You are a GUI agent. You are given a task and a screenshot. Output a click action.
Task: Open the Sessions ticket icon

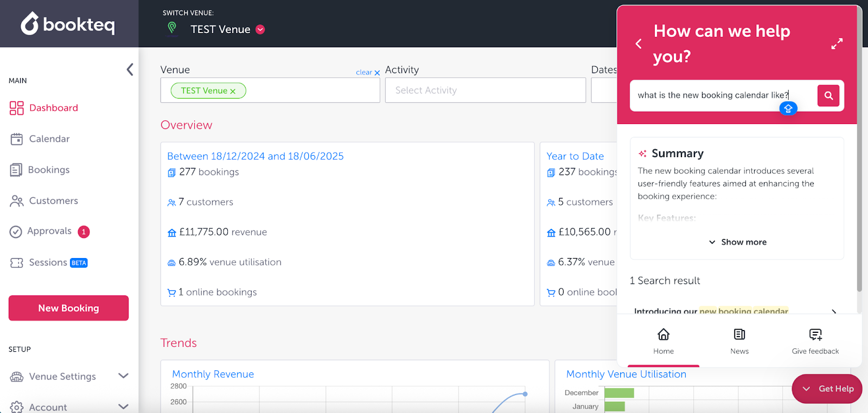click(x=17, y=263)
